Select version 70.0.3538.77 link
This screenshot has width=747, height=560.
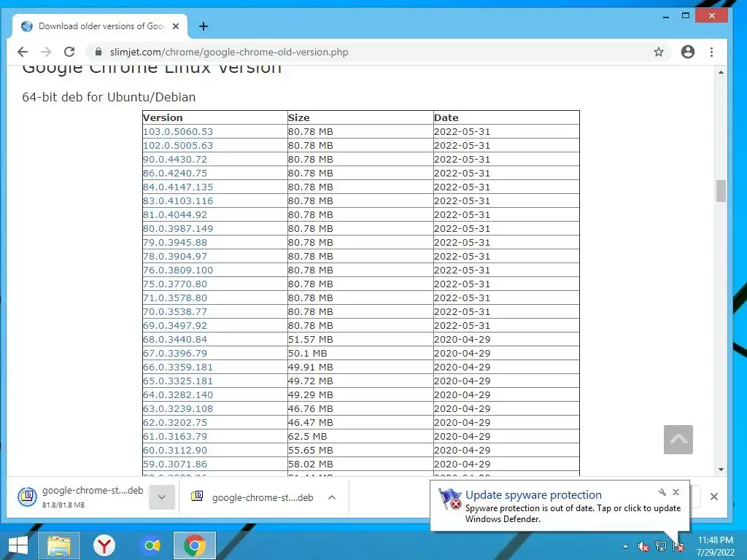(175, 311)
